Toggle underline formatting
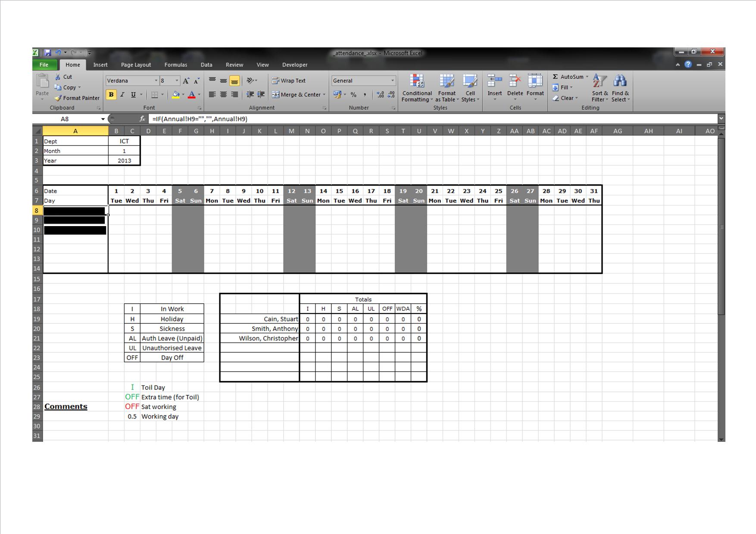Image resolution: width=756 pixels, height=534 pixels. click(x=133, y=94)
